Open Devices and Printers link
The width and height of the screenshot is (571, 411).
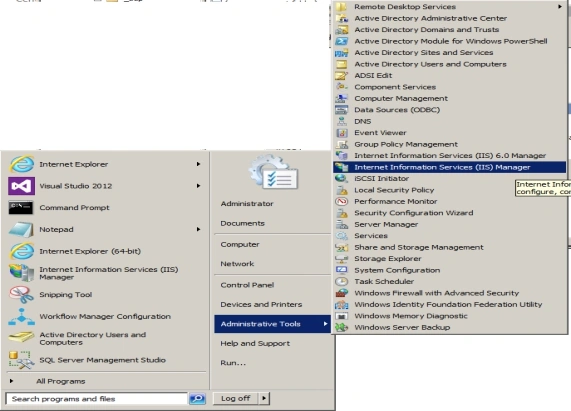pos(261,304)
